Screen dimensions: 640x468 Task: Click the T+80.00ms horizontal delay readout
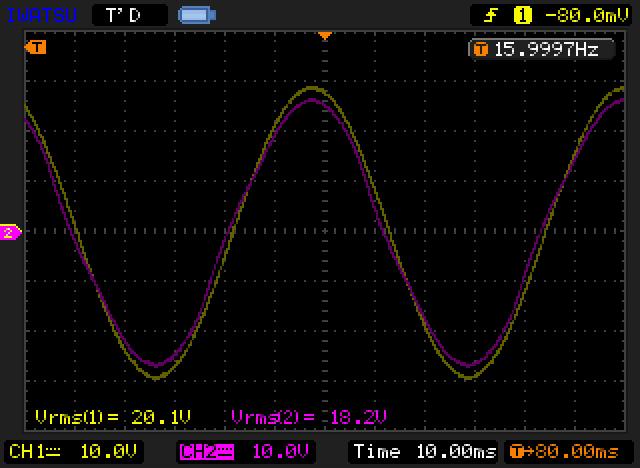tap(570, 451)
